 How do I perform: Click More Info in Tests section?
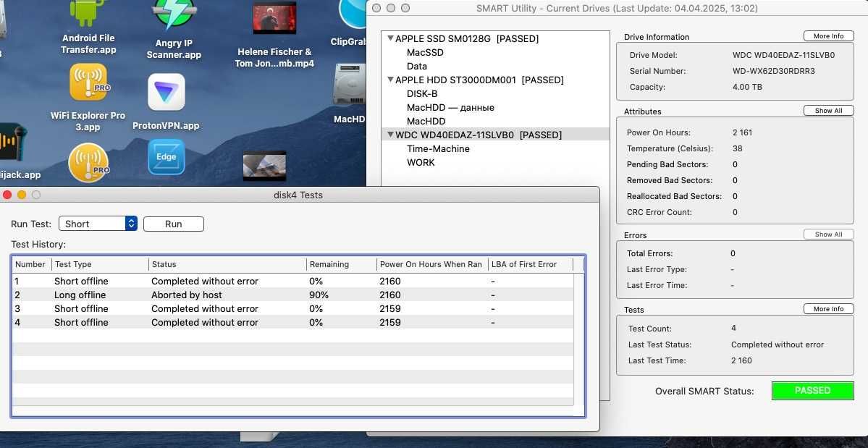coord(828,309)
